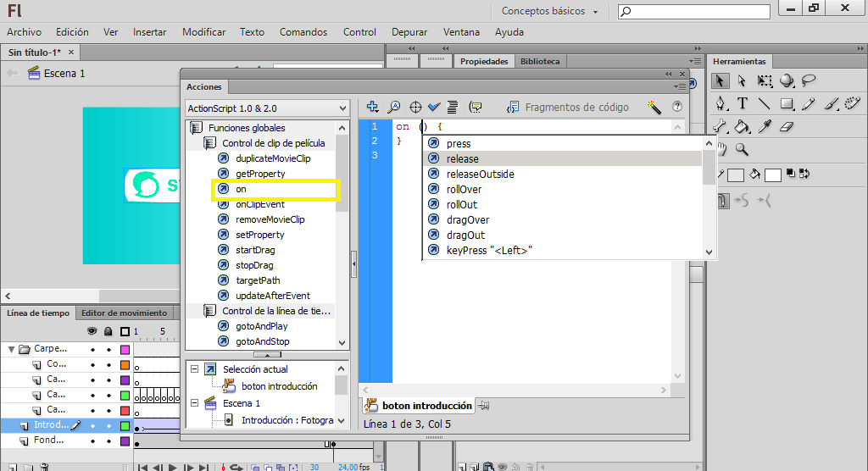Screen dimensions: 868x471
Task: Toggle the padlock icon to lock all layers
Action: 108,331
